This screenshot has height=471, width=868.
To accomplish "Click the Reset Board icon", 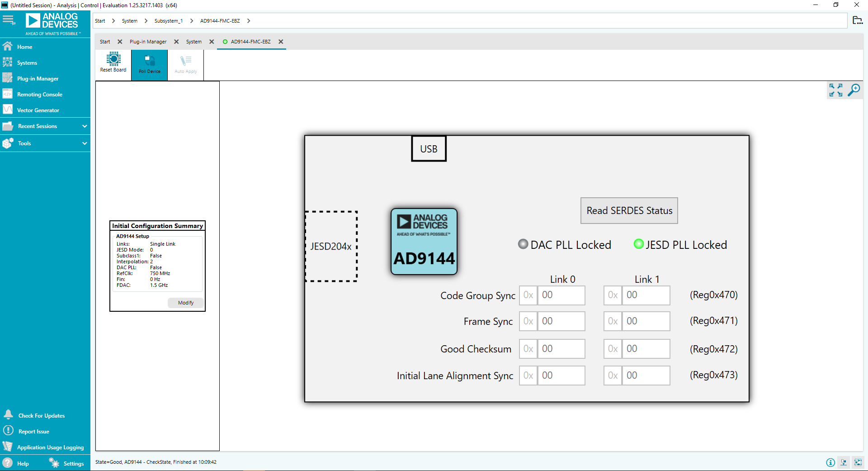I will 113,62.
